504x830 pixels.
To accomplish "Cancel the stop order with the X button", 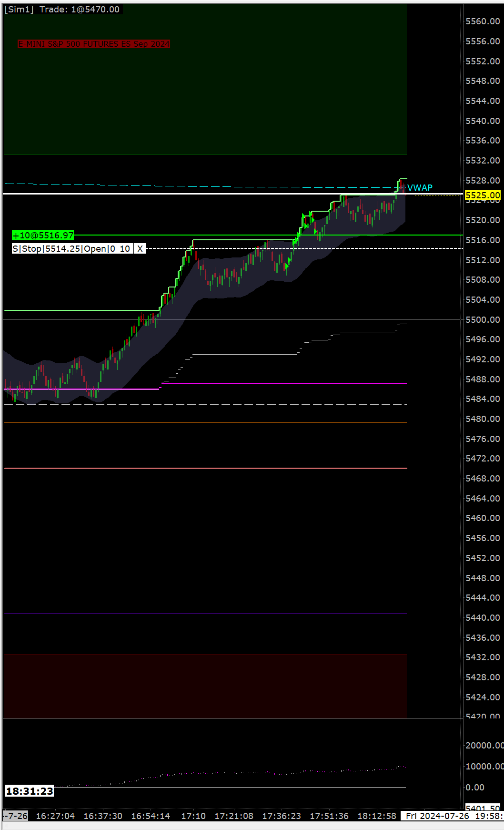I will (x=140, y=249).
